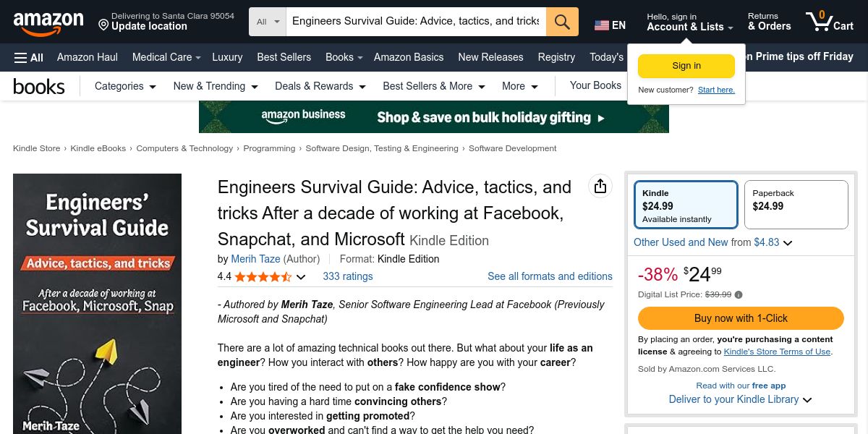Screen dimensions: 868x434
Task: Click inside the search text field
Action: coord(415,22)
